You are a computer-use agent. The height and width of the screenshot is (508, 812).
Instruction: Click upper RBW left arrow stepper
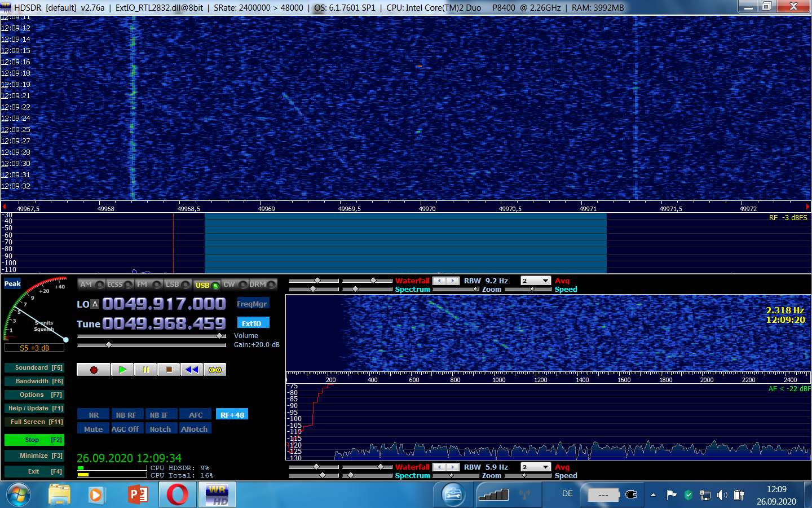440,281
